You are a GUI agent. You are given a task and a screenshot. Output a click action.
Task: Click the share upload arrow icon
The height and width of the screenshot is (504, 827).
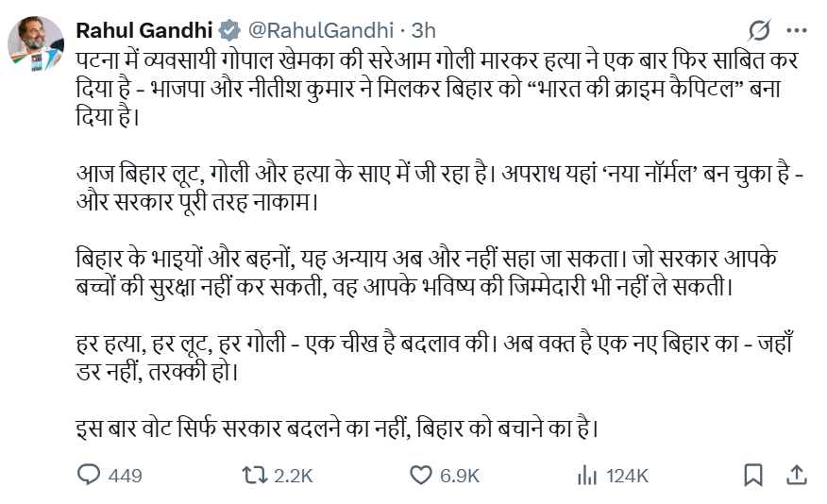pos(796,475)
